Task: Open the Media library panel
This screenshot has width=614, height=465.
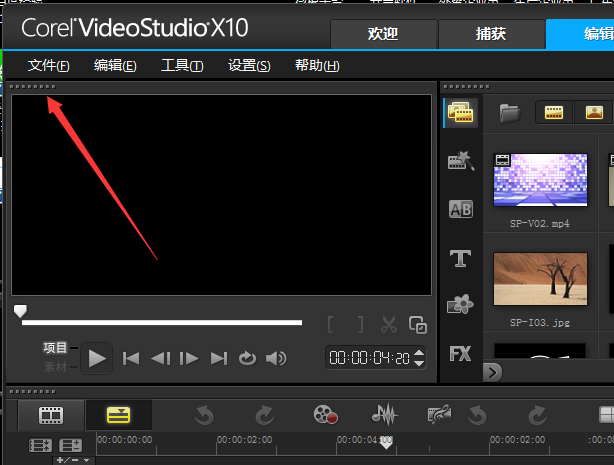Action: (460, 112)
